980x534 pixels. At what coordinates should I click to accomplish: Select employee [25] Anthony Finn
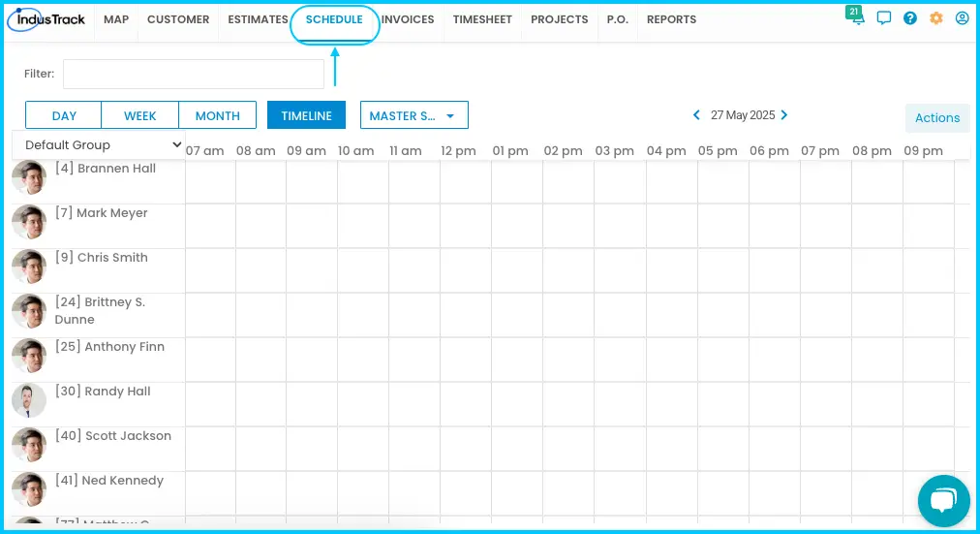pos(109,346)
